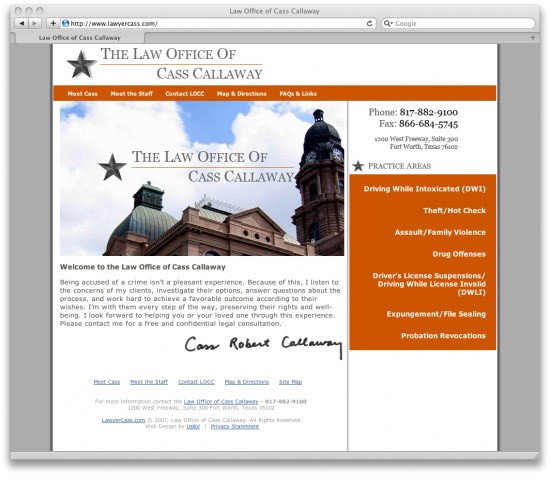
Task: Open the Google search magnifier dropdown
Action: tap(388, 24)
